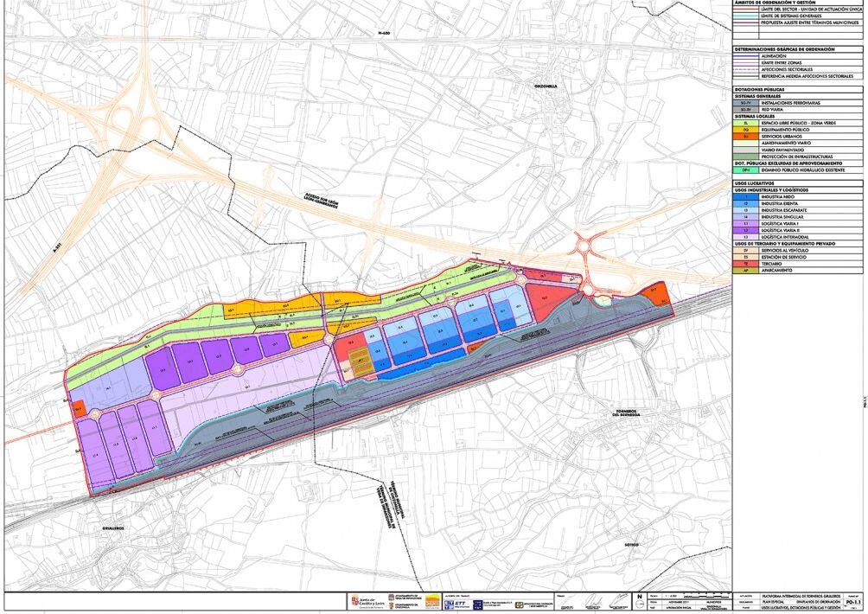868x614 pixels.
Task: Click the DPH dominio hidráulico legend swatch
Action: 744,169
